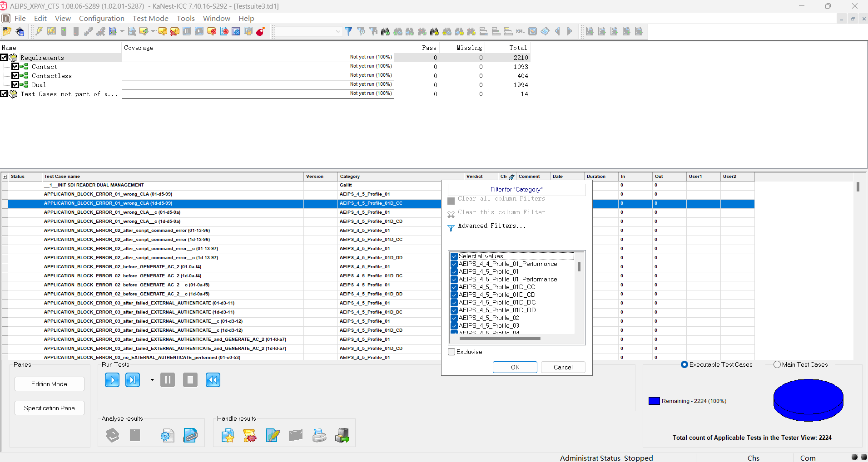The width and height of the screenshot is (868, 462).
Task: Click the paperclip document icon in Analyse results
Action: [190, 436]
